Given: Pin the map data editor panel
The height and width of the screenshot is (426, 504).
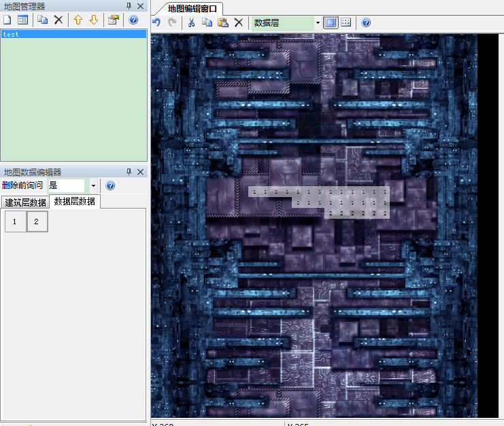Looking at the screenshot, I should pyautogui.click(x=129, y=172).
